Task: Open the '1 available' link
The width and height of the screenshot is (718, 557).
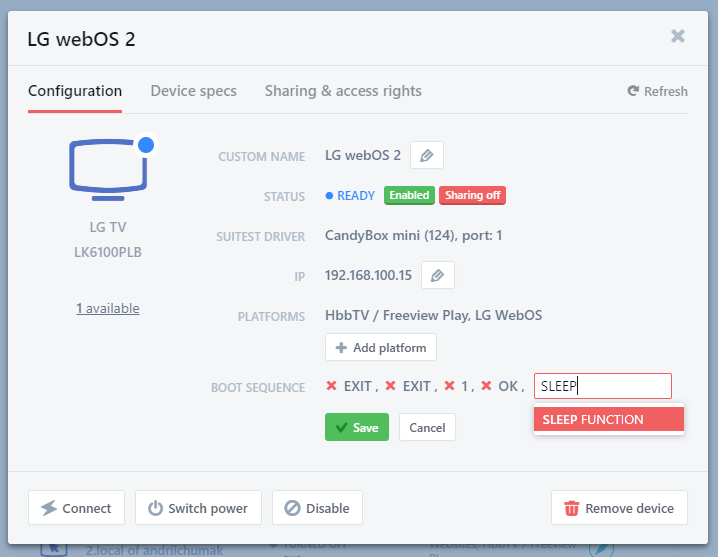Action: tap(108, 308)
